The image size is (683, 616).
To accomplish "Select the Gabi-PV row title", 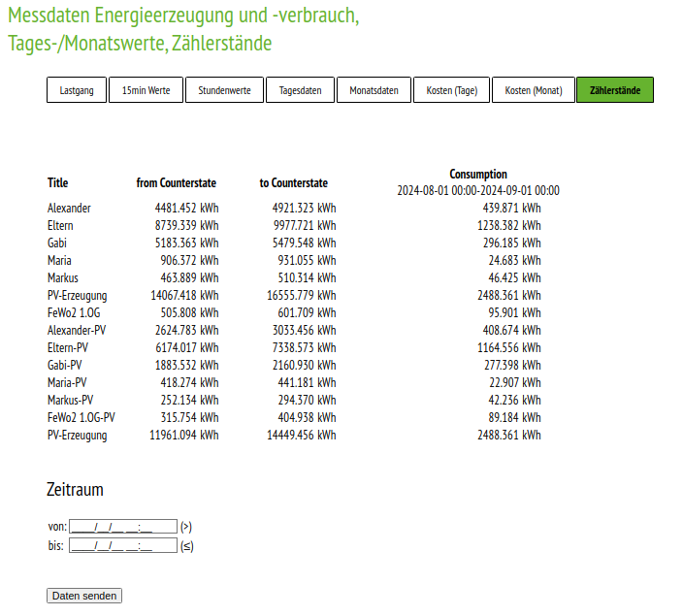I will point(64,365).
